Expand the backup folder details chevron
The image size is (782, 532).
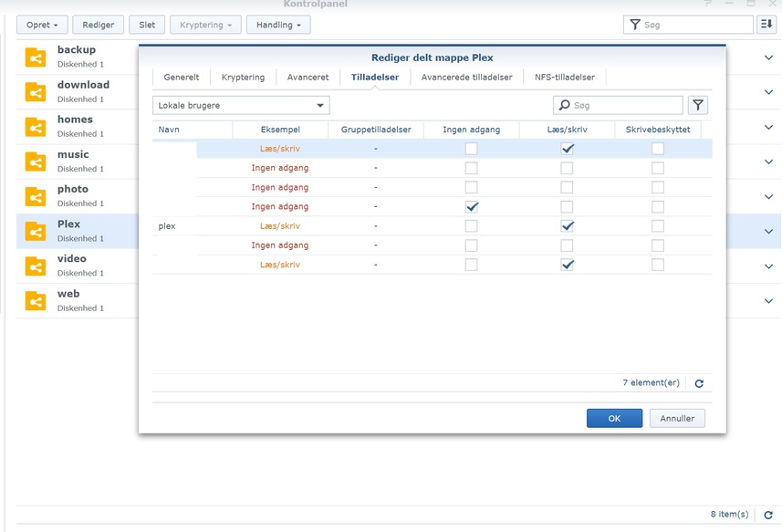[x=768, y=57]
